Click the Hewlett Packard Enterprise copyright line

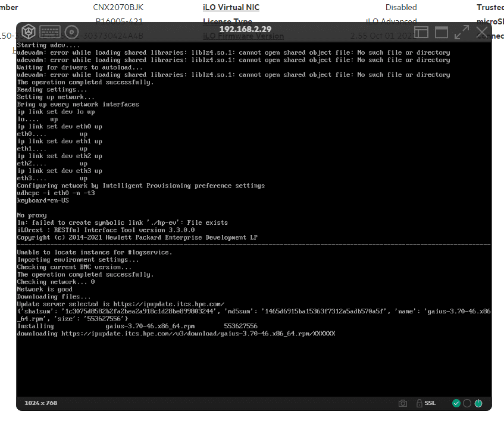pyautogui.click(x=137, y=237)
